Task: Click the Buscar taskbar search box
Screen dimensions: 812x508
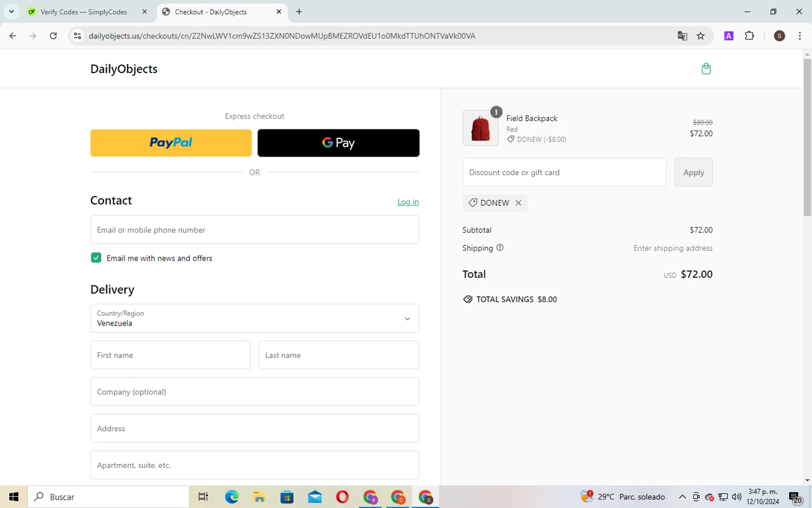Action: (109, 497)
